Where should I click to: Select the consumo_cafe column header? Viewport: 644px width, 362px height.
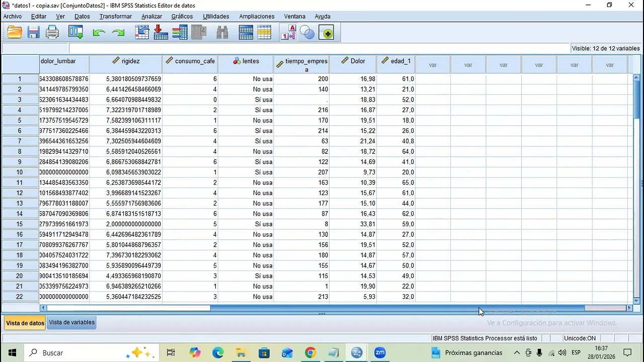pos(190,64)
